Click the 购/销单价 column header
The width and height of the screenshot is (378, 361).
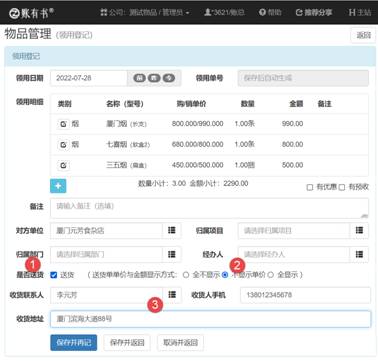(191, 104)
